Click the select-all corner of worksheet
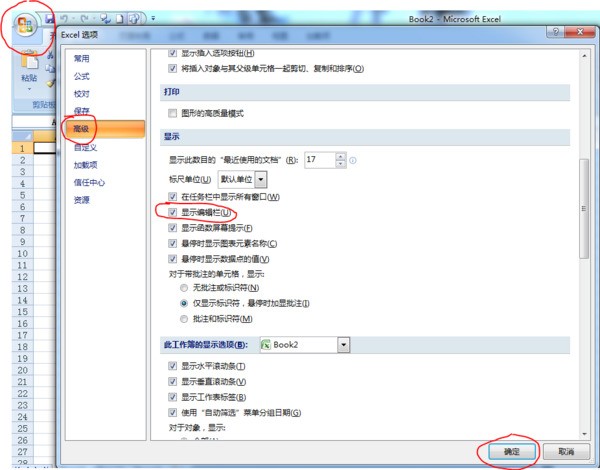Image resolution: width=600 pixels, height=470 pixels. pyautogui.click(x=23, y=136)
